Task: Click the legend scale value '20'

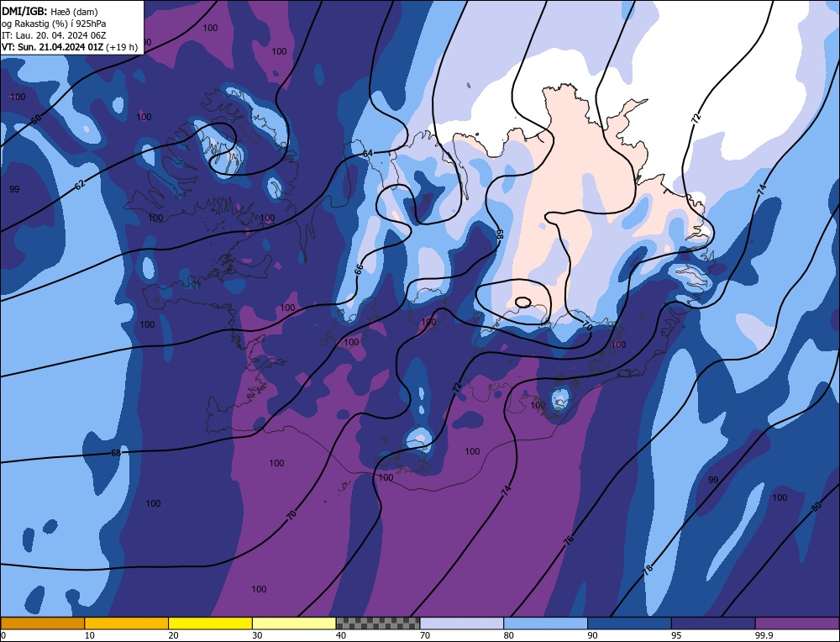Action: (174, 635)
